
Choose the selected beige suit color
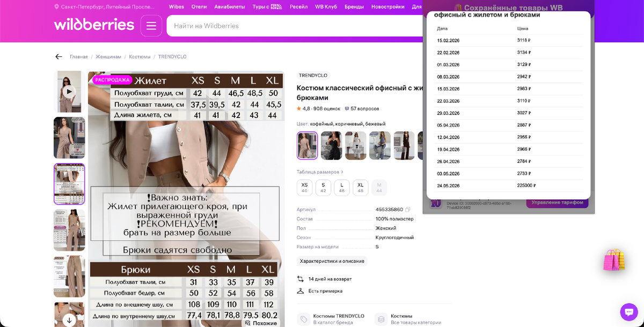(x=307, y=146)
